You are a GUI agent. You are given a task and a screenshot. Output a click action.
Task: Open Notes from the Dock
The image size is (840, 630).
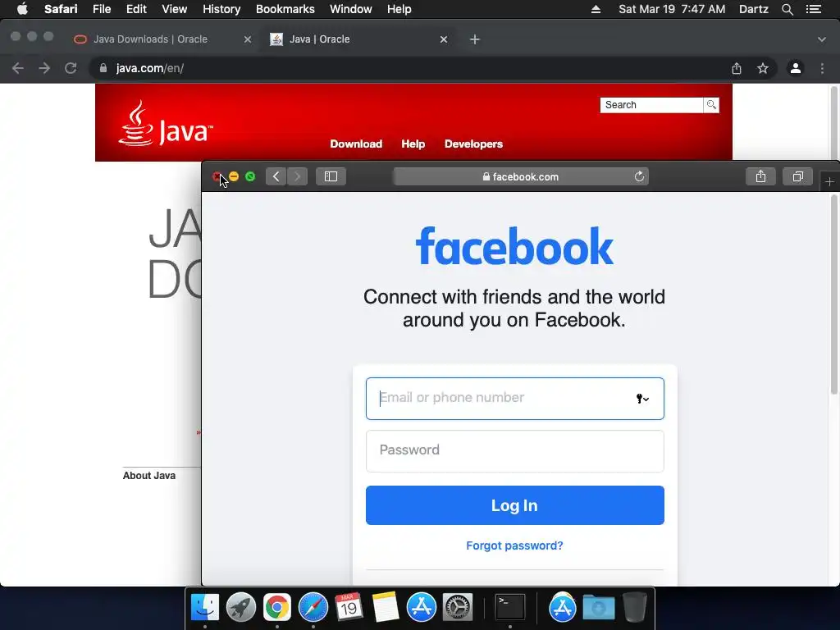(x=386, y=608)
